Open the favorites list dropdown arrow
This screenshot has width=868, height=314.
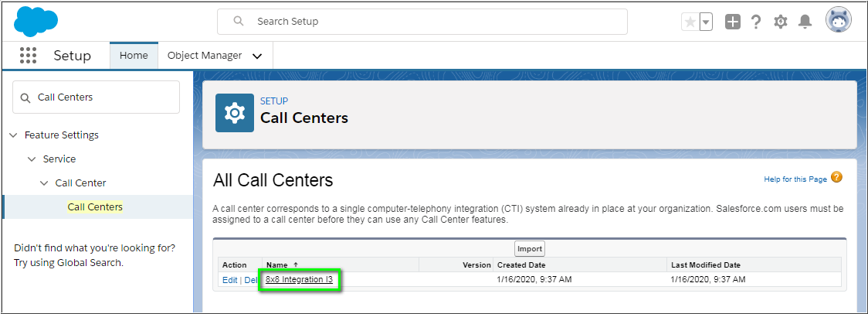point(706,22)
